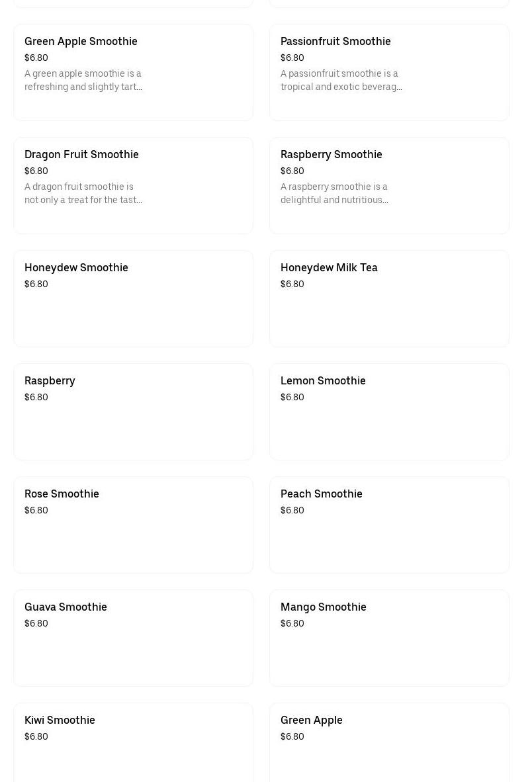Image resolution: width=532 pixels, height=782 pixels.
Task: Click the passionfruit smoothie description text
Action: [x=341, y=80]
